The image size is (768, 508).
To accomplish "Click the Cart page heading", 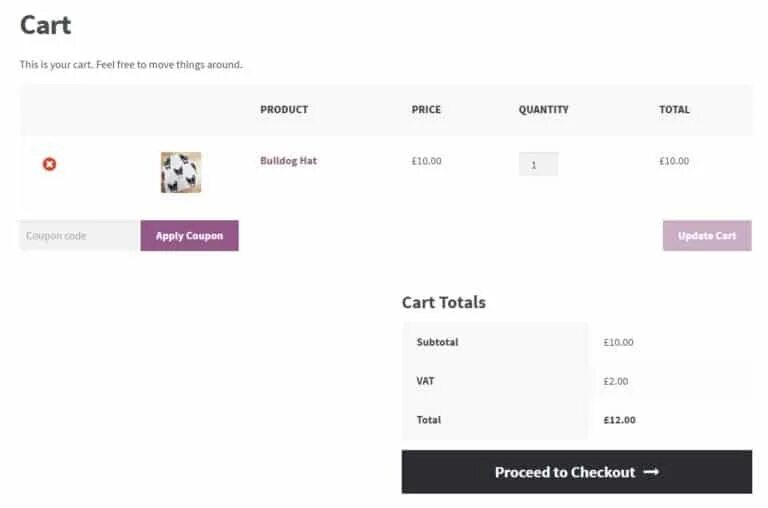I will 46,25.
